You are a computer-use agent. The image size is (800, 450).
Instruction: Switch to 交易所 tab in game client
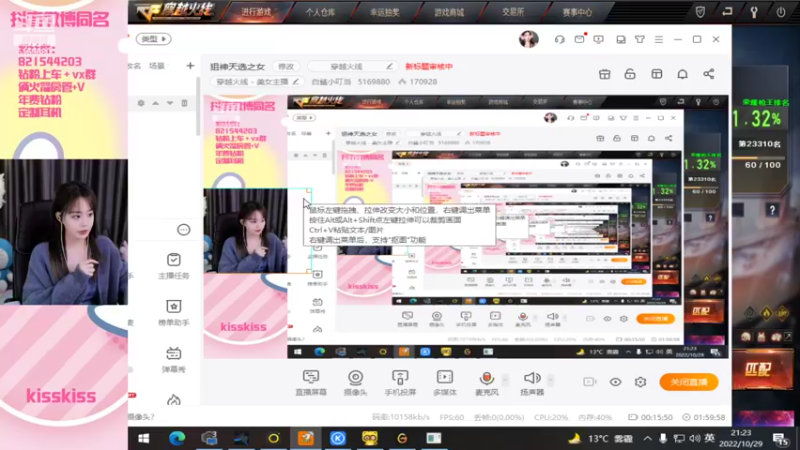pos(513,12)
